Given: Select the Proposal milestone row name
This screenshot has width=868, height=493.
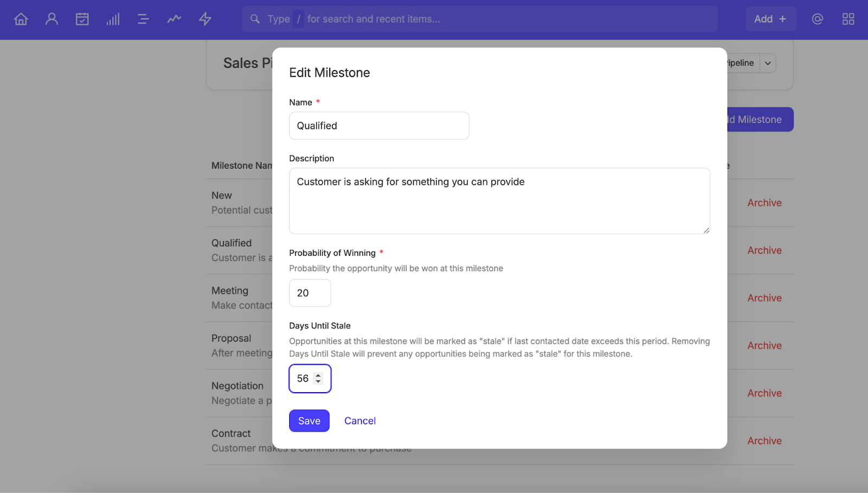Looking at the screenshot, I should coord(231,338).
